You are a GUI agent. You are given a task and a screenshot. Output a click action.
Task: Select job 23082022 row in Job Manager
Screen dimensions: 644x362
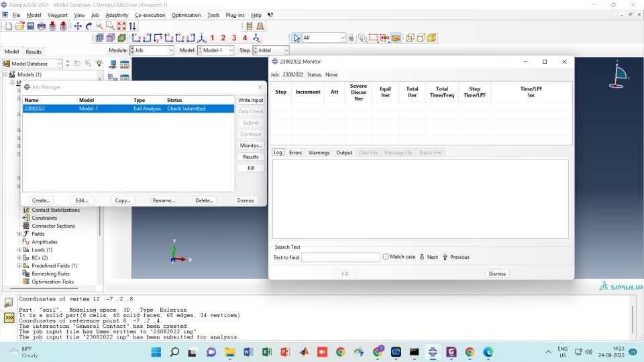pyautogui.click(x=128, y=109)
